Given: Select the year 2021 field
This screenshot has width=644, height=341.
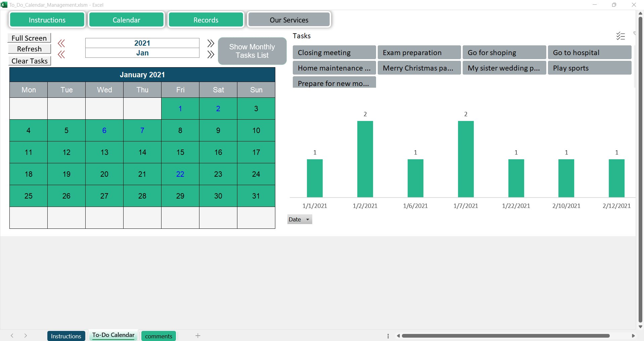Looking at the screenshot, I should (x=142, y=43).
